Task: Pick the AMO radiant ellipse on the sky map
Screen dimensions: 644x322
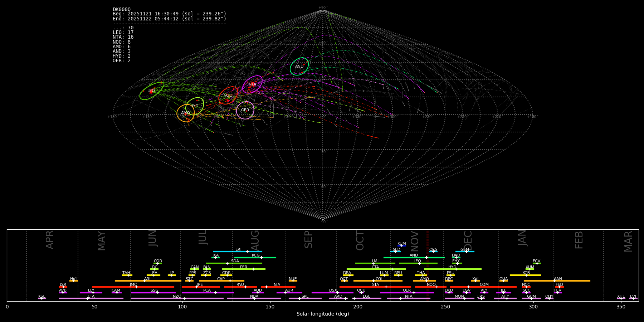Action: [x=186, y=113]
